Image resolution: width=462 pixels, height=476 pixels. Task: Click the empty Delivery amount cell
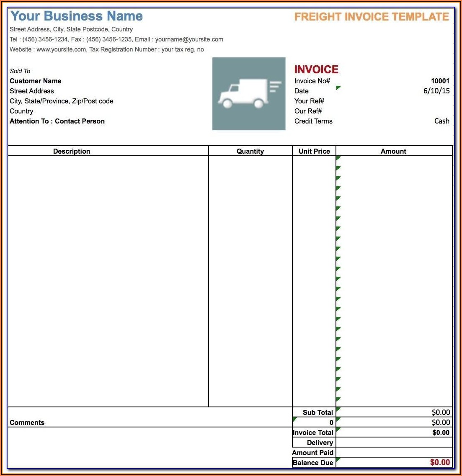(x=394, y=443)
